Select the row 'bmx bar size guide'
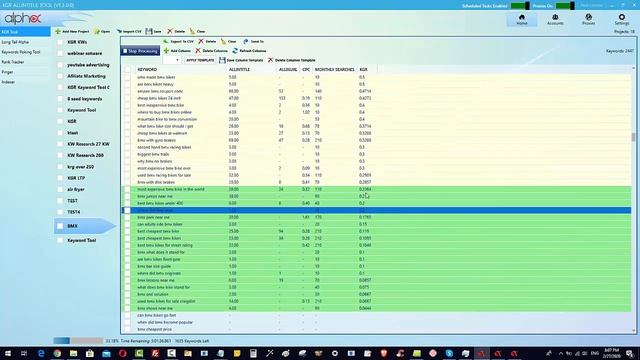The width and height of the screenshot is (640, 360). pyautogui.click(x=376, y=267)
